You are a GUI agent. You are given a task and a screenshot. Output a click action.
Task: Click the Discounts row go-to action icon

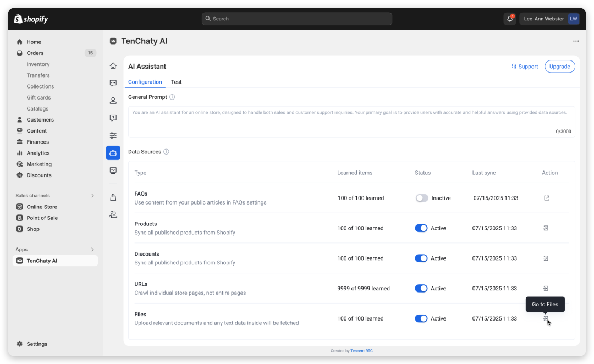pyautogui.click(x=546, y=258)
